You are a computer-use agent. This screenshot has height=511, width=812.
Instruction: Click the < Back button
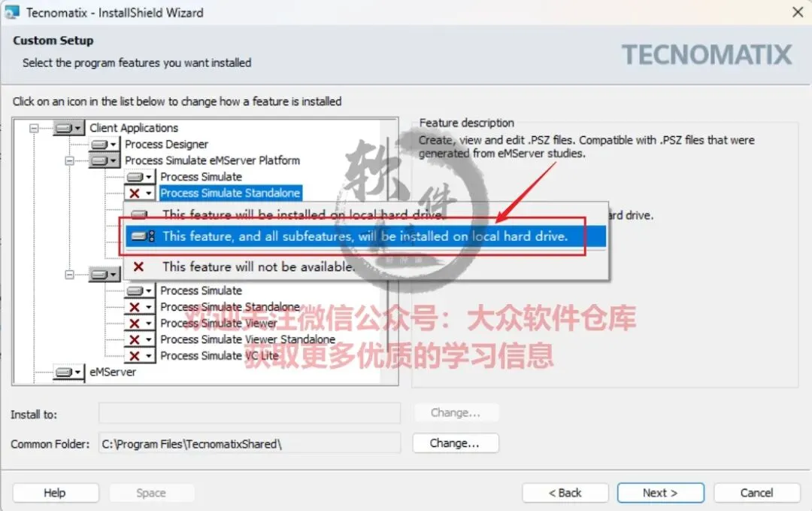[565, 493]
